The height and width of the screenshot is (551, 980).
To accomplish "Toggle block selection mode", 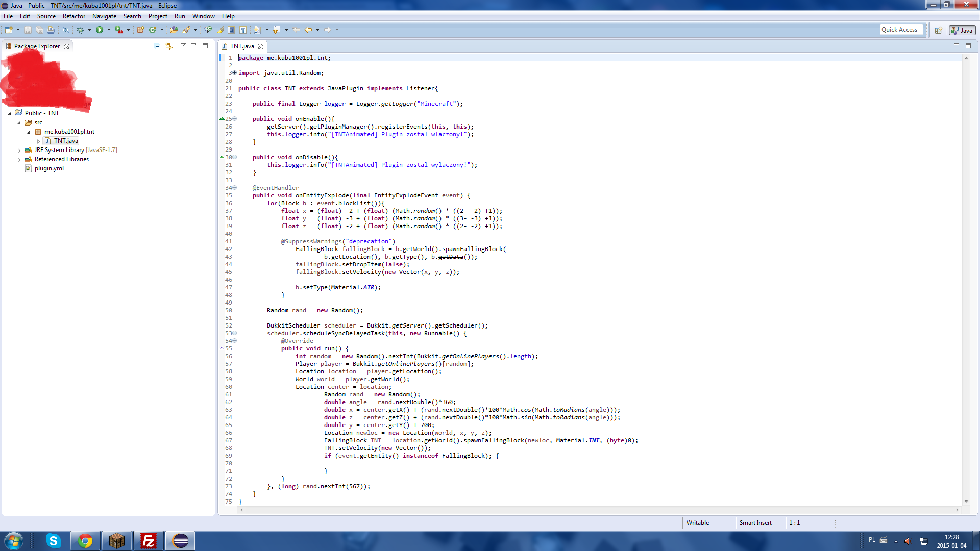I will 231,30.
